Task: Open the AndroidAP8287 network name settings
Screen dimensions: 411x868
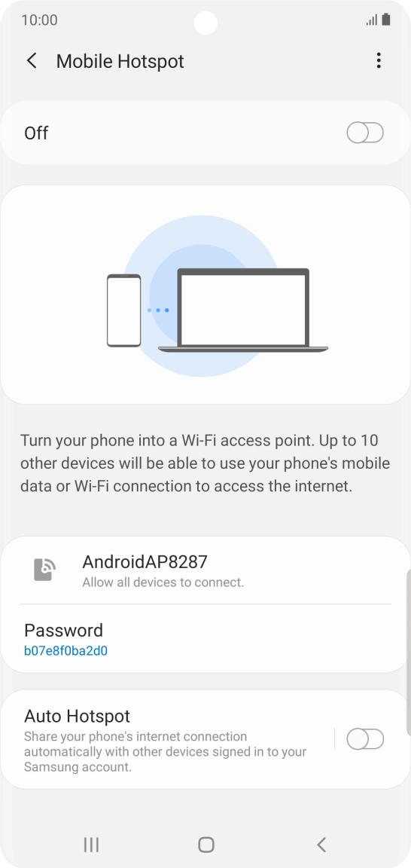Action: [205, 570]
